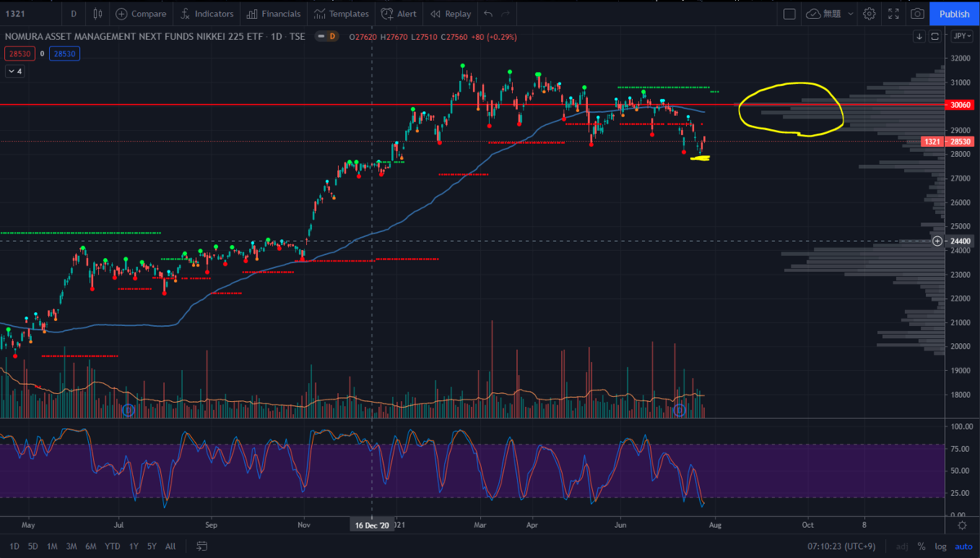Select the 1D date range
This screenshot has height=558, width=980.
[x=15, y=546]
